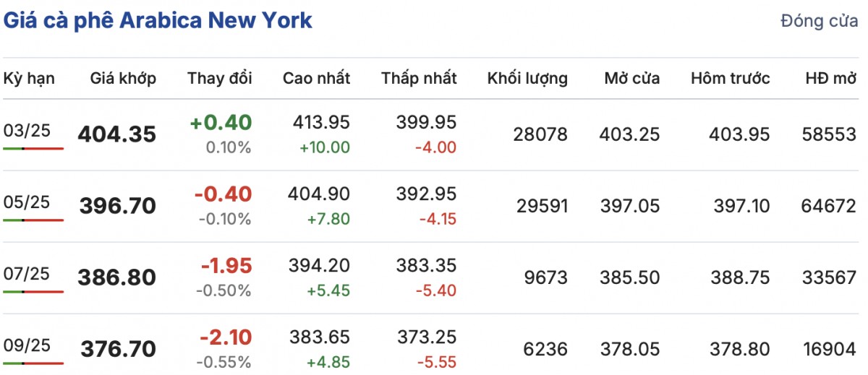Screen dimensions: 868x375
Task: Select the 'Kỳ hạn' column header
Action: [29, 78]
